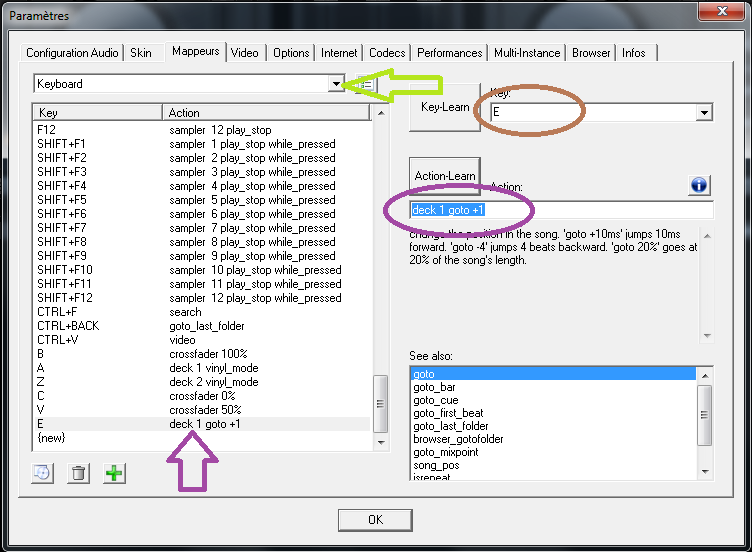Screen dimensions: 752x552
Task: Click the list icon beside the Keyboard dropdown
Action: pos(366,84)
